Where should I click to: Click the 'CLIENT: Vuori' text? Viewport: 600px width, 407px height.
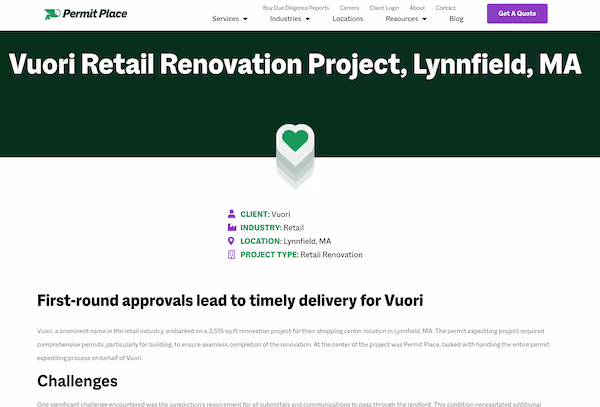coord(265,214)
